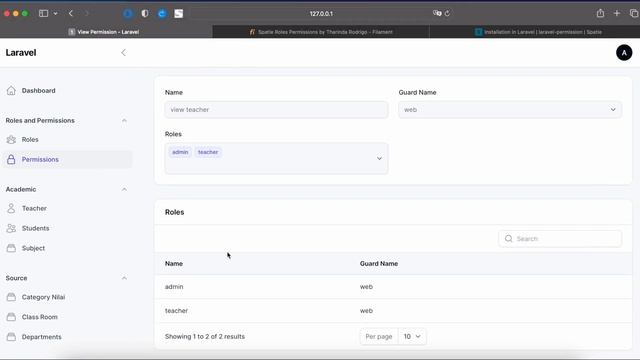
Task: Click the browser forward arrow
Action: click(87, 13)
